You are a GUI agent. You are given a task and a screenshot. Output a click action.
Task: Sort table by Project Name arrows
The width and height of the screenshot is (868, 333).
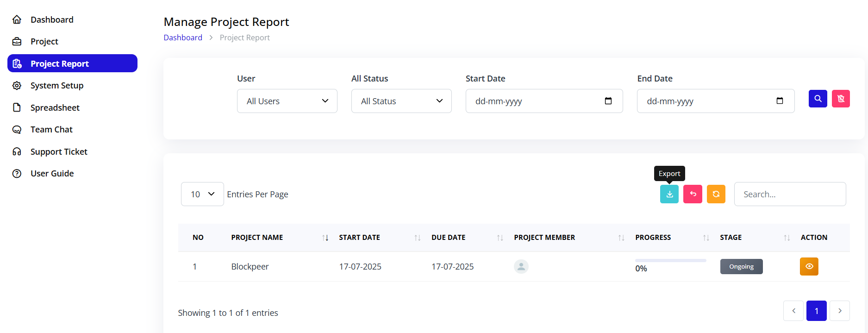coord(325,238)
